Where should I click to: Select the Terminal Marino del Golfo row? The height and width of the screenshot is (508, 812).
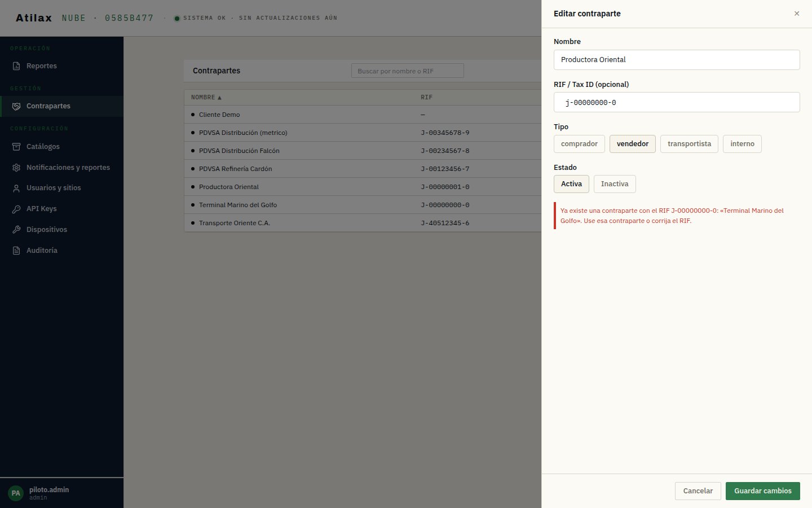tap(363, 205)
